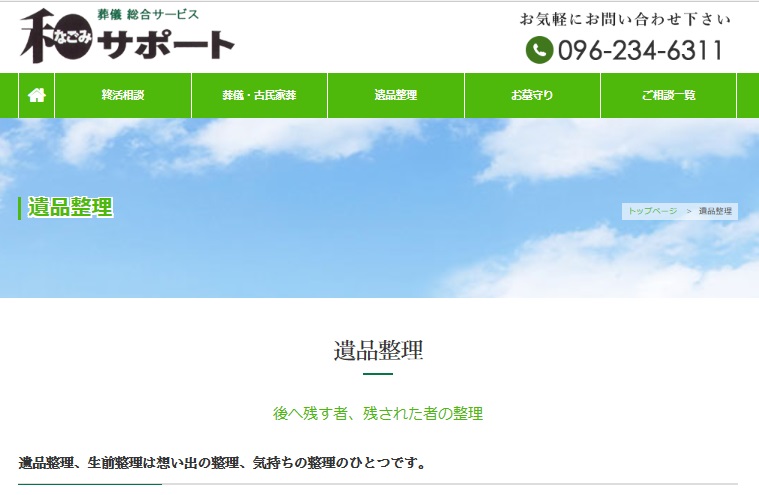Go to the 遺品整理 navigation tab
Screen dimensions: 759x495
tap(396, 96)
